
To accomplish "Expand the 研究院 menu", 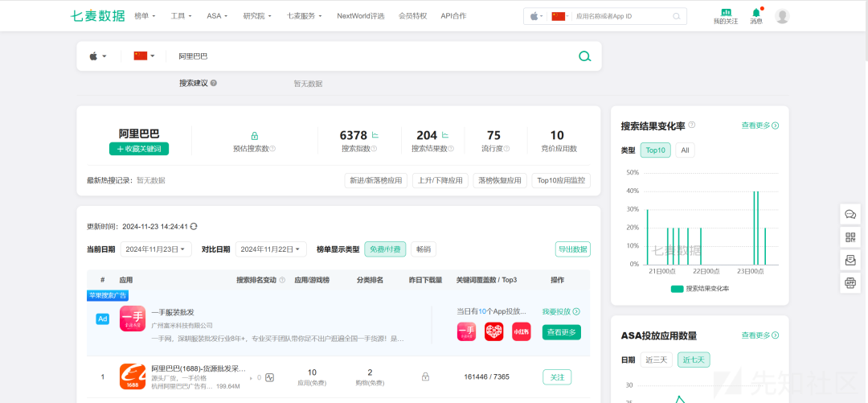I will click(257, 16).
